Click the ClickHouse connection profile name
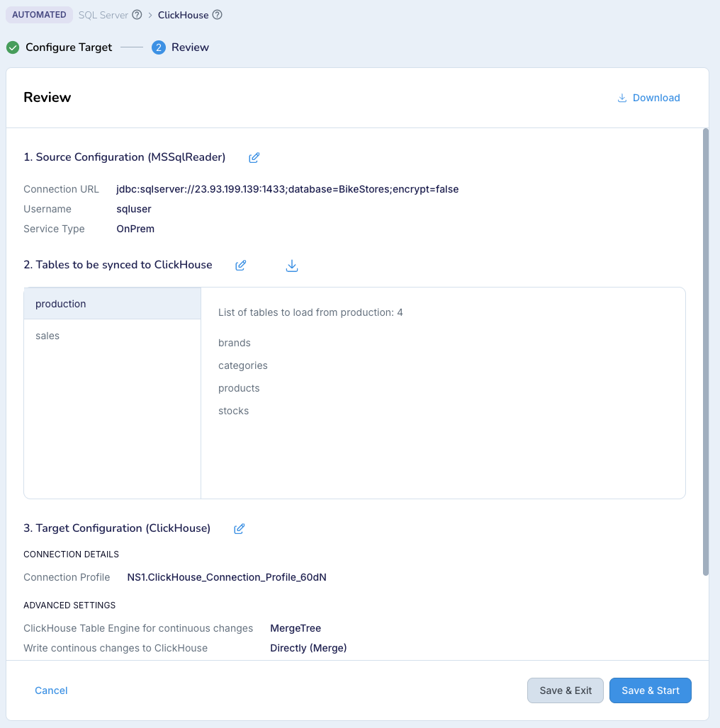This screenshot has height=728, width=720. click(227, 577)
